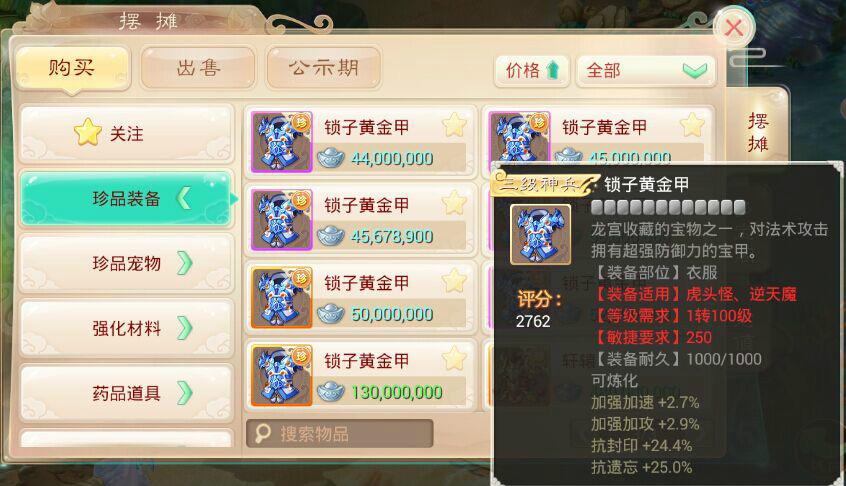The width and height of the screenshot is (846, 486).
Task: Toggle favorite star on 45,678,900 listing
Action: [x=454, y=203]
